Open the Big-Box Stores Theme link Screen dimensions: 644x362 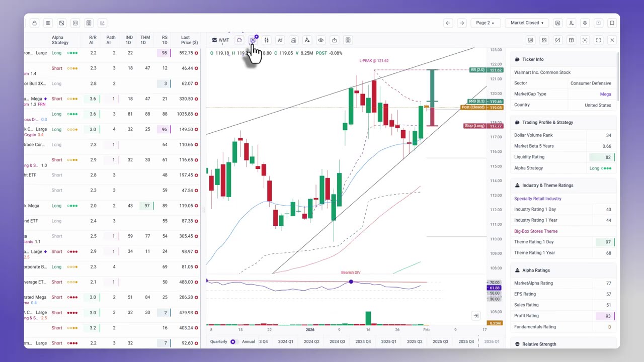(x=536, y=231)
